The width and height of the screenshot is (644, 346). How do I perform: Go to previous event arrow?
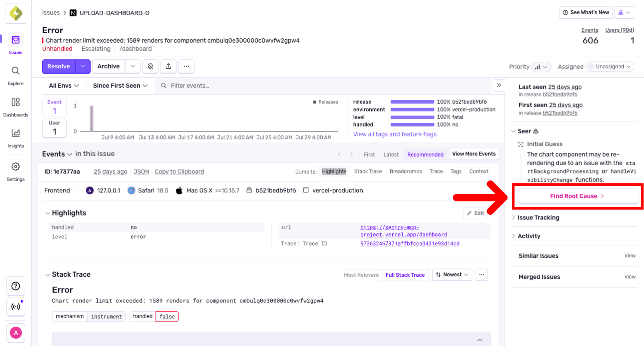coord(339,154)
